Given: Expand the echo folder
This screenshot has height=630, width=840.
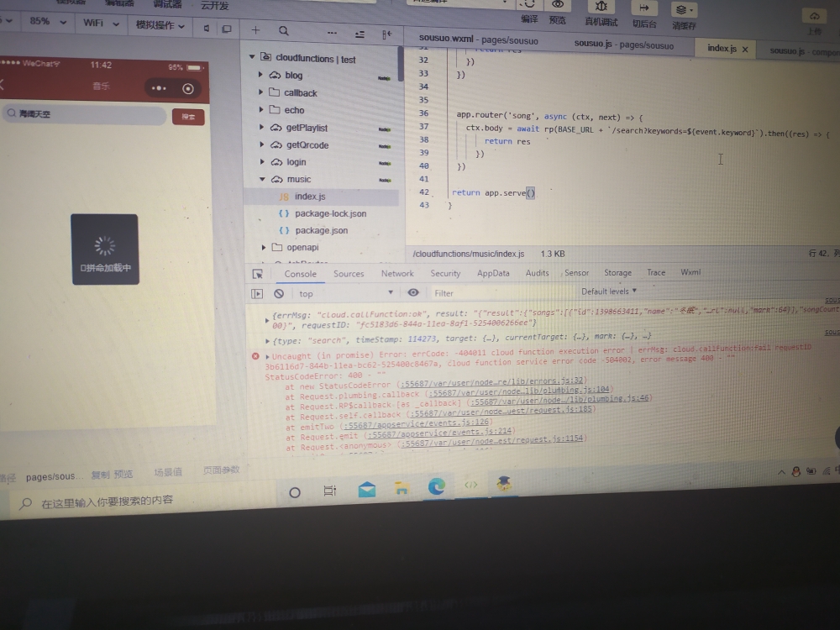Looking at the screenshot, I should [x=261, y=109].
